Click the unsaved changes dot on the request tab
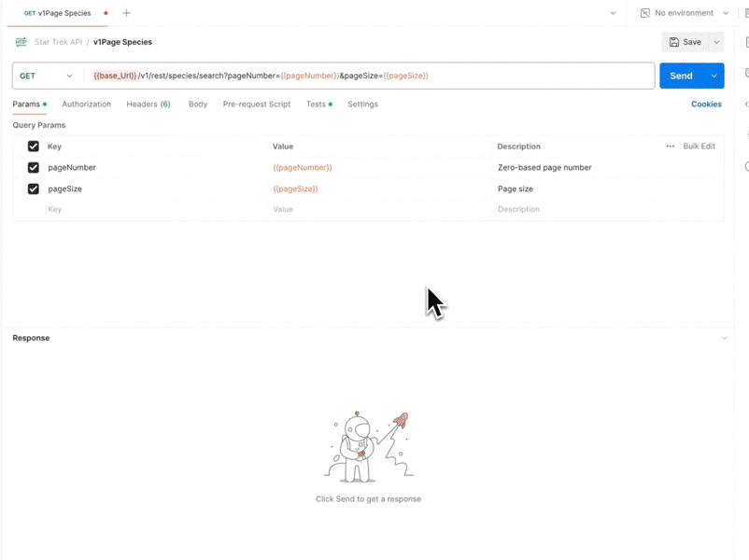This screenshot has width=749, height=560. (x=106, y=13)
